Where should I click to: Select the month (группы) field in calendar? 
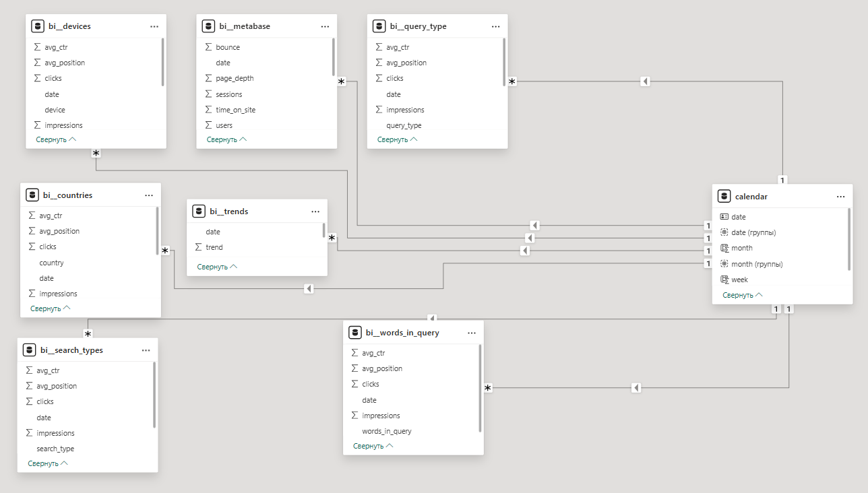point(757,264)
